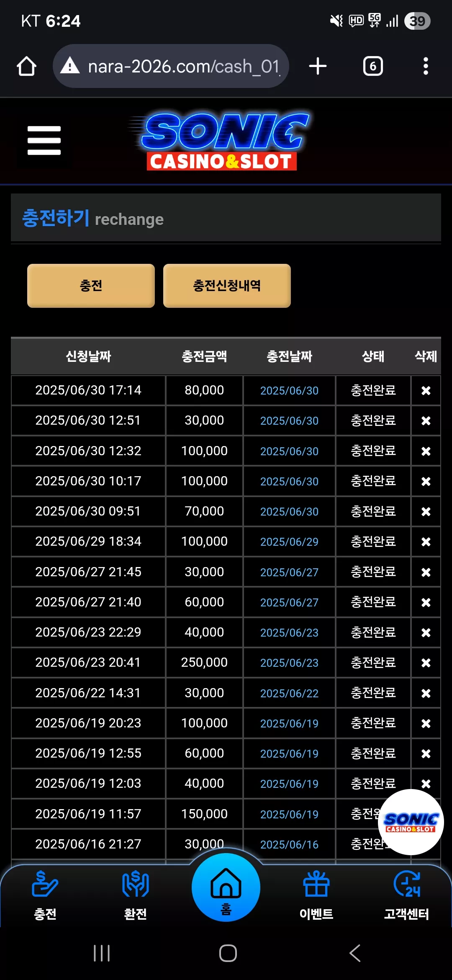Tap the floating Sonic round badge
Viewport: 452px width, 980px height.
411,822
